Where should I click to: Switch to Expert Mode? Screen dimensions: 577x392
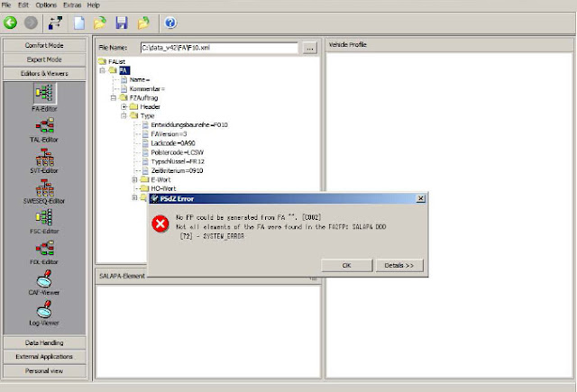[x=44, y=59]
